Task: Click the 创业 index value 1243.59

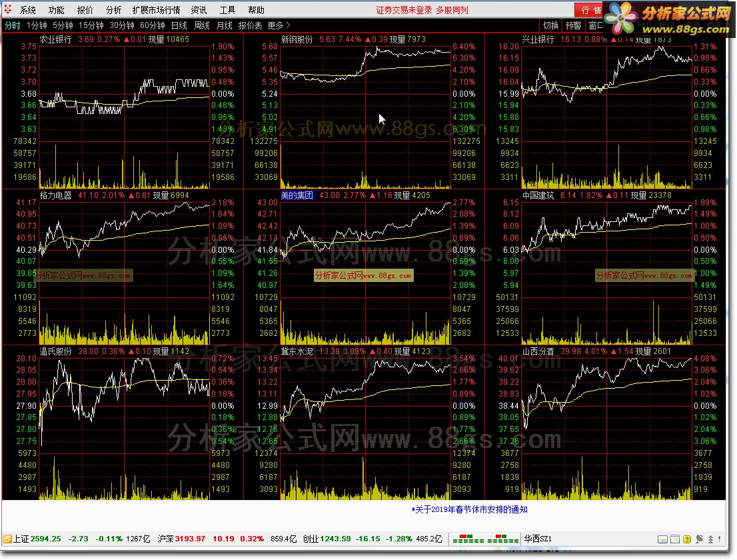Action: pos(335,539)
